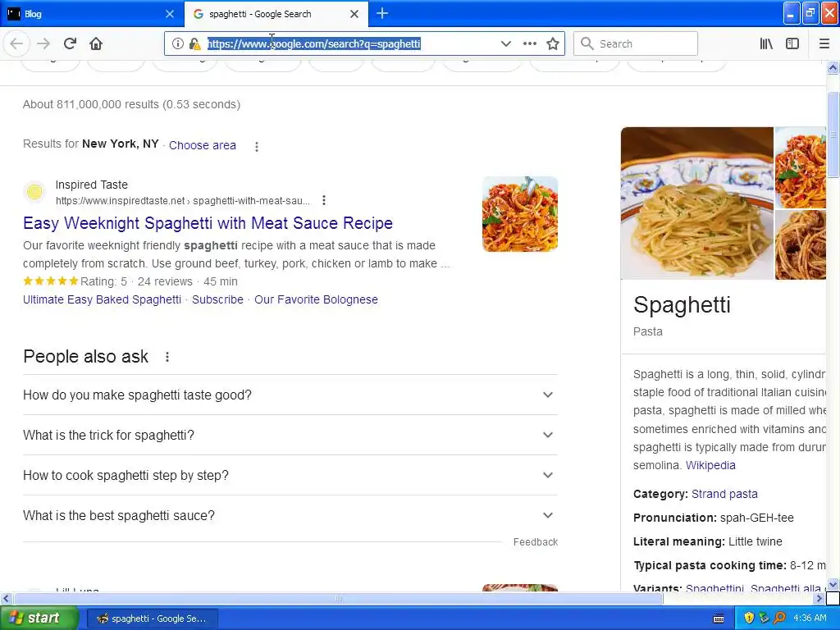Open connection security lock warning icon

pos(195,43)
